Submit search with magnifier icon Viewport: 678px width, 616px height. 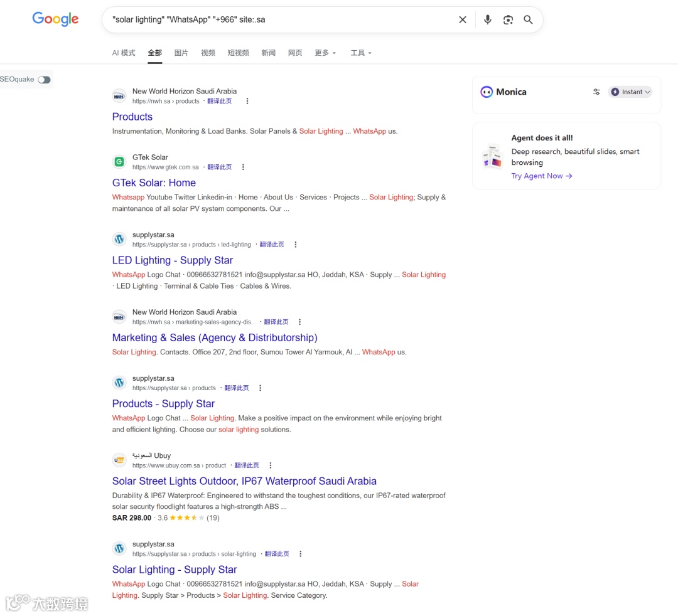click(x=527, y=19)
